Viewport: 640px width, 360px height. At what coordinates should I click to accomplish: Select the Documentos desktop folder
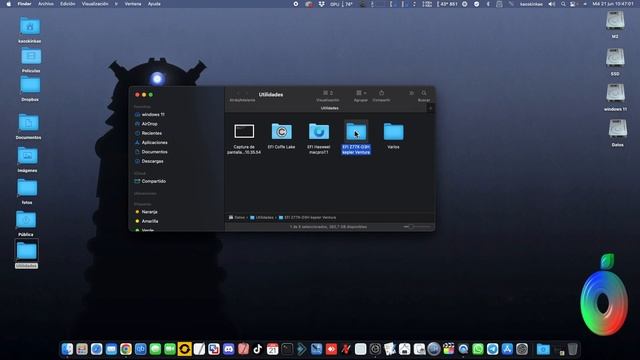point(29,123)
